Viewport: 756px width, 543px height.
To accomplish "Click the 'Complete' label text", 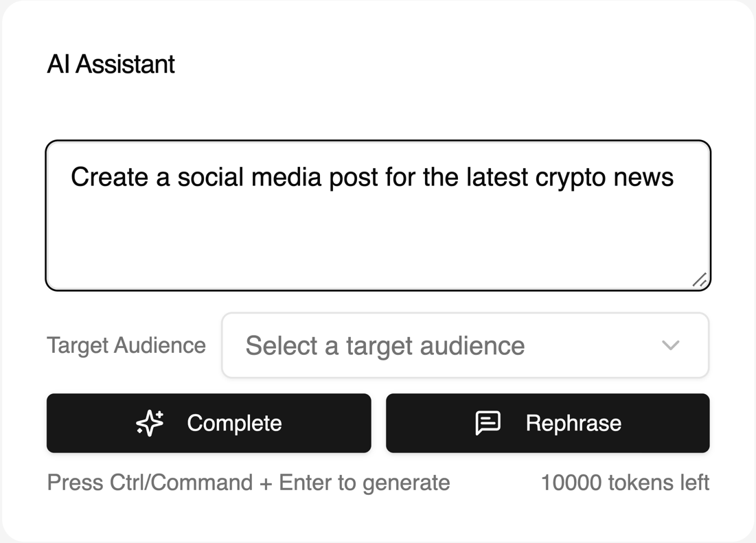I will click(x=234, y=424).
